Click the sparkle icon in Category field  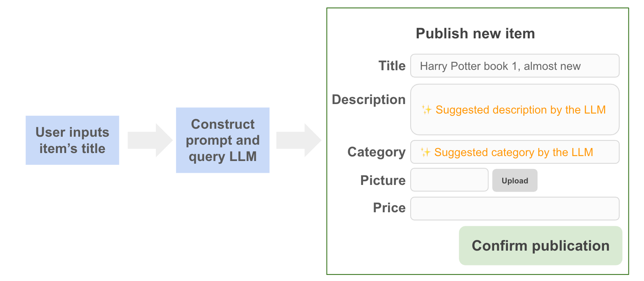425,152
